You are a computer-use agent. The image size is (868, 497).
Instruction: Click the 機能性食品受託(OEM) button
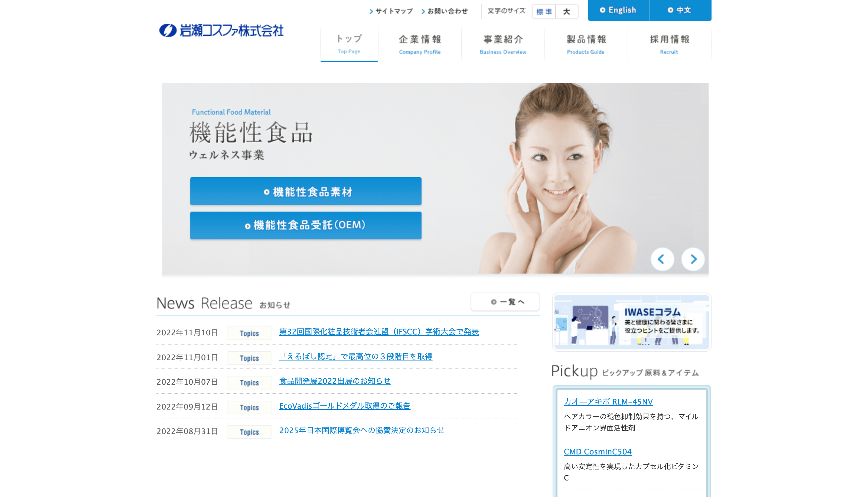point(306,225)
